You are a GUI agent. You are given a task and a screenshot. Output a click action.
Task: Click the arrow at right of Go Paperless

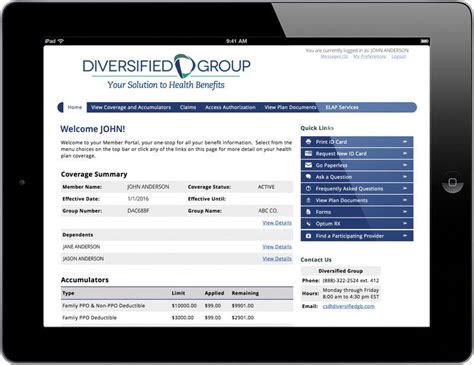click(405, 165)
